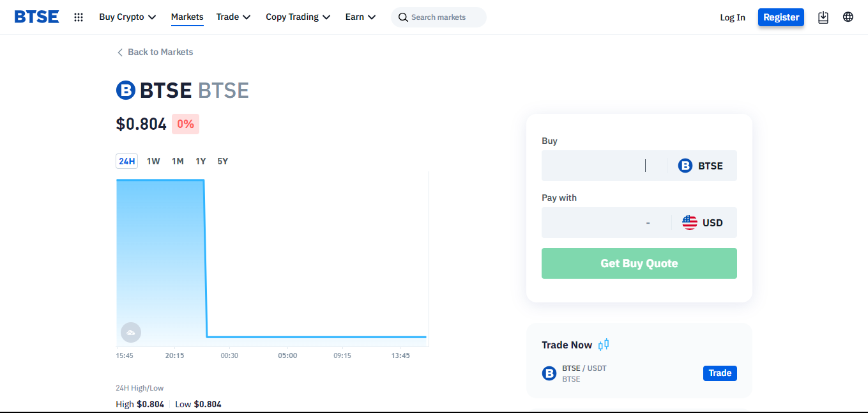This screenshot has width=868, height=413.
Task: Click the 24H High $0.804 value
Action: pyautogui.click(x=150, y=404)
